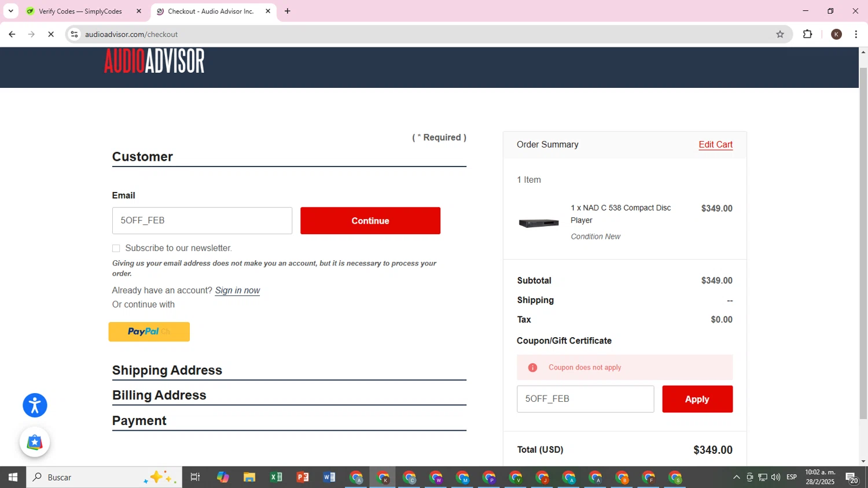Image resolution: width=868 pixels, height=488 pixels.
Task: Click the Total (USD) $349.00 amount
Action: click(x=713, y=450)
